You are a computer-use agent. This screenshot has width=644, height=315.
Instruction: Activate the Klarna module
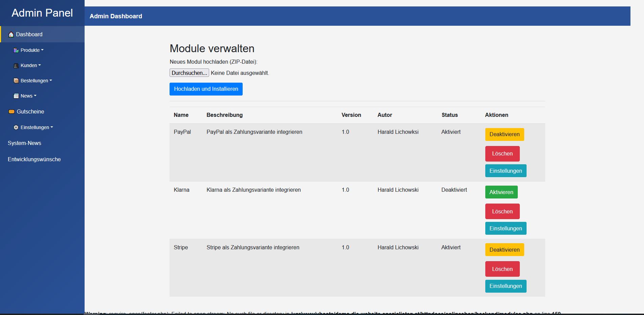point(501,192)
